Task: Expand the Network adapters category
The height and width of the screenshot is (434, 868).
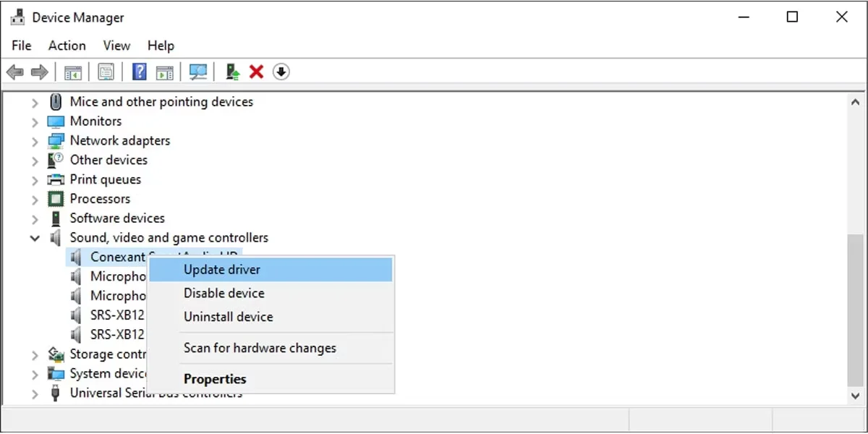Action: 35,140
